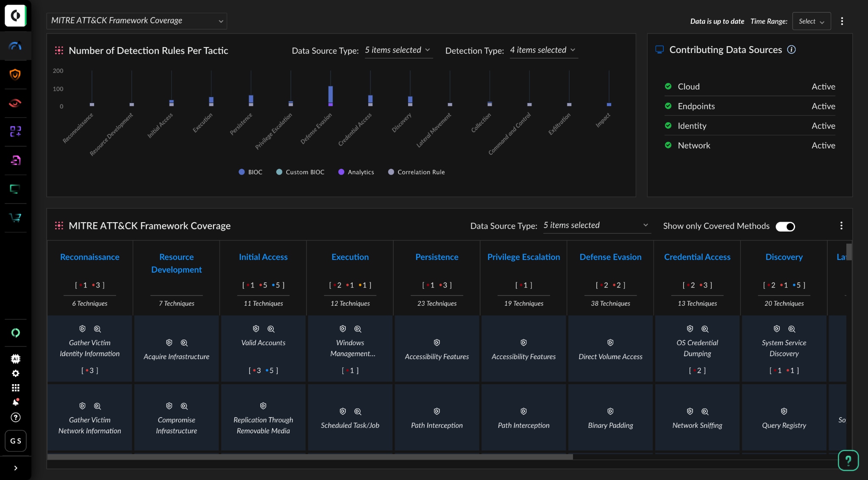Select Replication Through Removable Media card
The width and height of the screenshot is (868, 480).
(x=263, y=418)
